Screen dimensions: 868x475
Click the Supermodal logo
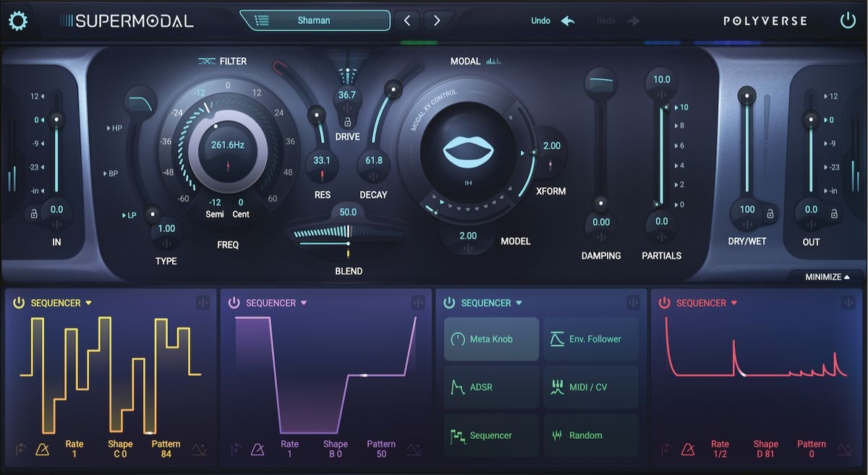click(x=127, y=21)
